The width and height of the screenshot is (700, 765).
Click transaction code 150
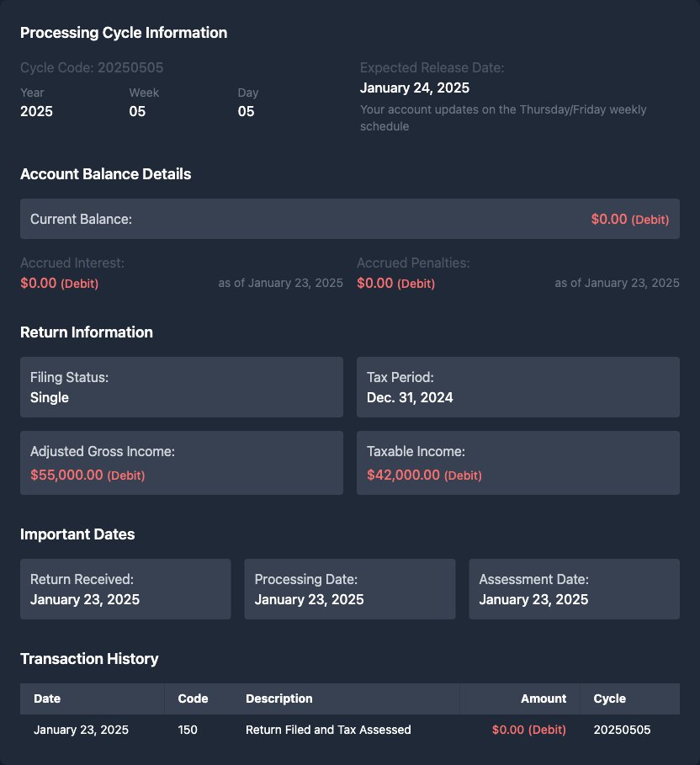point(188,730)
